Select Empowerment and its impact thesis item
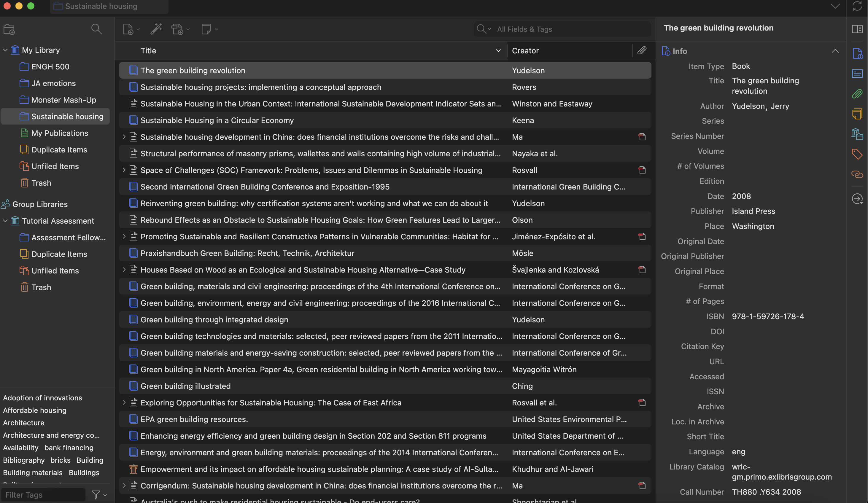The width and height of the screenshot is (868, 503). [x=385, y=469]
